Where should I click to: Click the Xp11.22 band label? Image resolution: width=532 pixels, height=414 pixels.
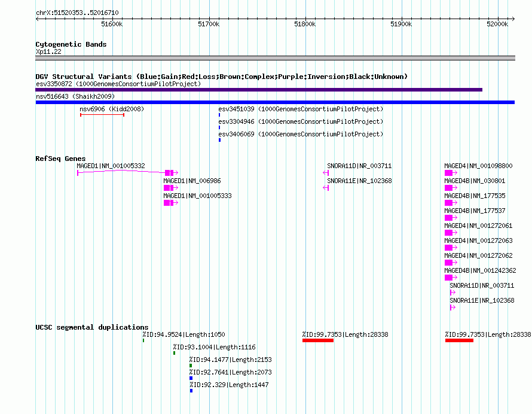pyautogui.click(x=48, y=51)
